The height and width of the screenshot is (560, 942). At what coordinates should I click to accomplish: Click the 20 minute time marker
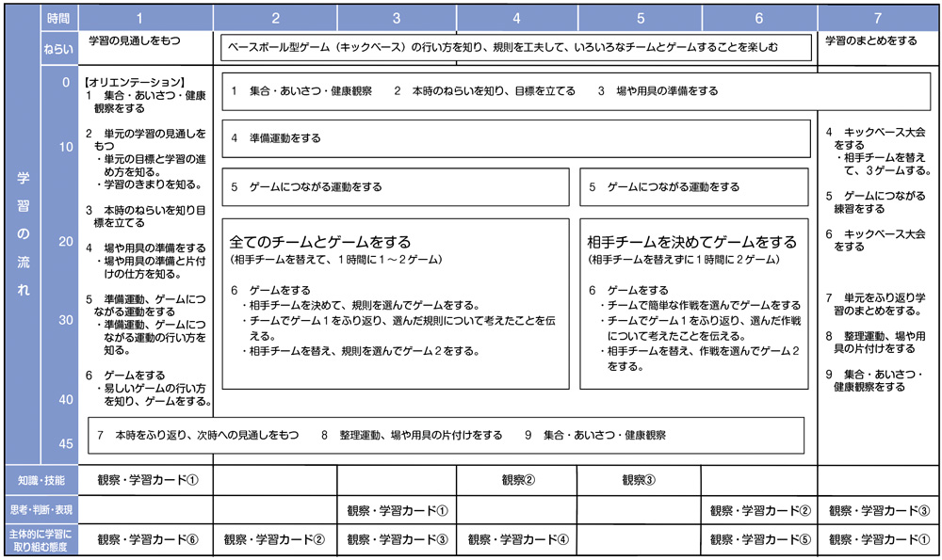(x=66, y=242)
